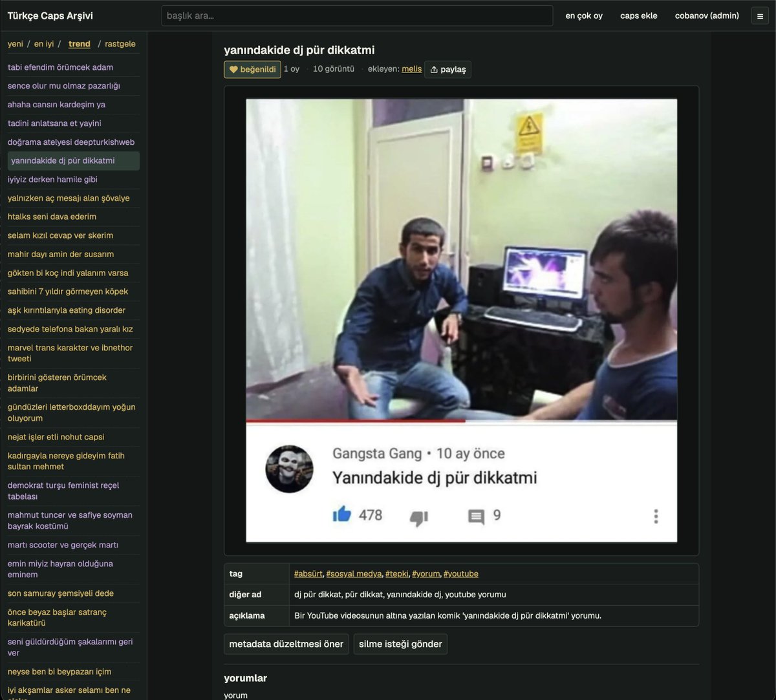Viewport: 776px width, 700px height.
Task: Switch to the en iyi tab
Action: tap(44, 44)
